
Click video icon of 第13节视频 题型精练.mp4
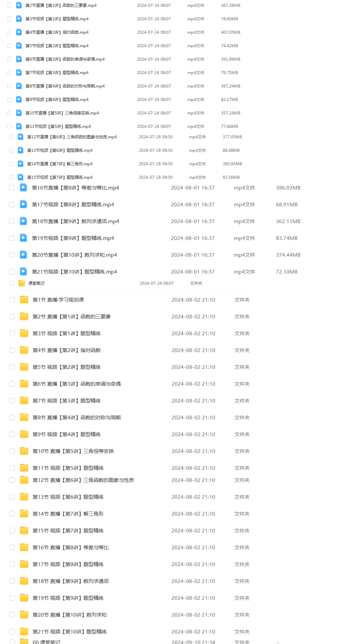click(x=20, y=150)
